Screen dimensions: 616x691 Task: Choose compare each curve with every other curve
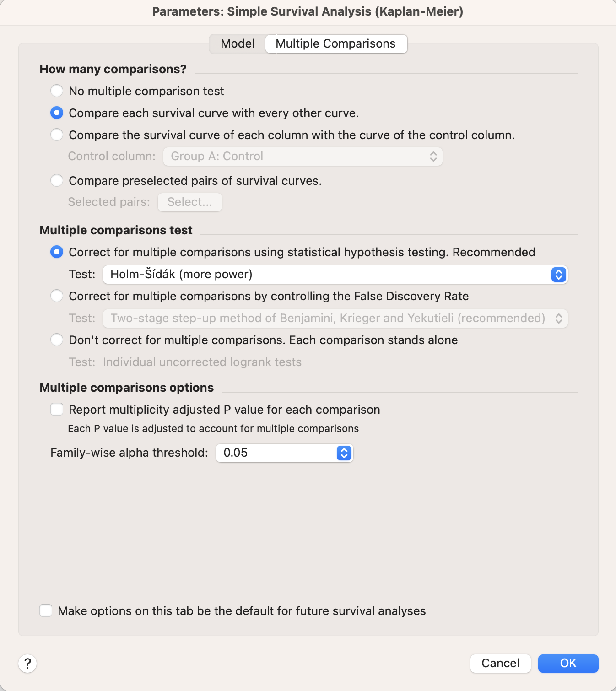(x=57, y=113)
